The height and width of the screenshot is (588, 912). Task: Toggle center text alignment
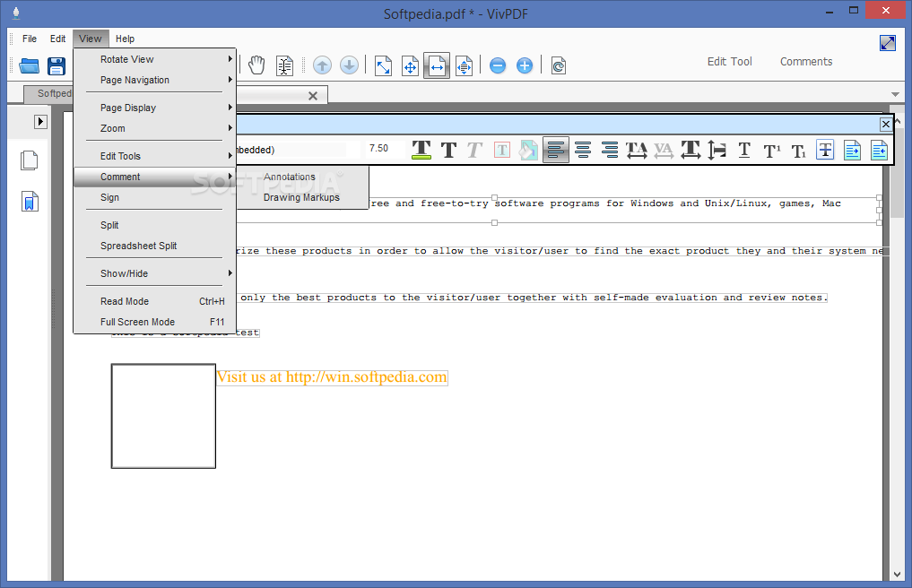click(x=583, y=150)
